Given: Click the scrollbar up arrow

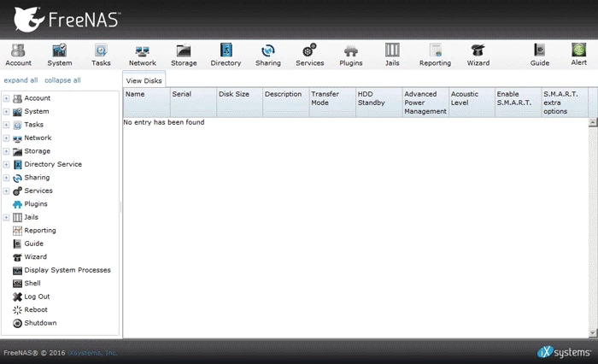Looking at the screenshot, I should pos(593,122).
